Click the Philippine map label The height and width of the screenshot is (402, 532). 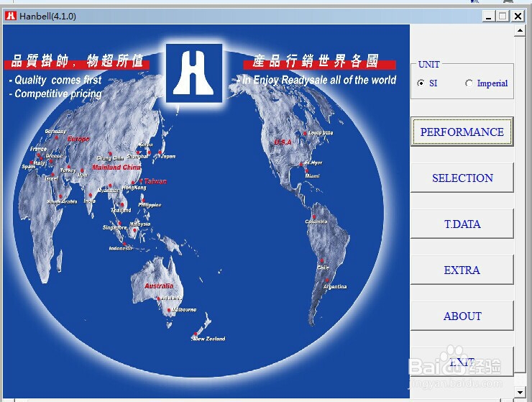pyautogui.click(x=150, y=205)
